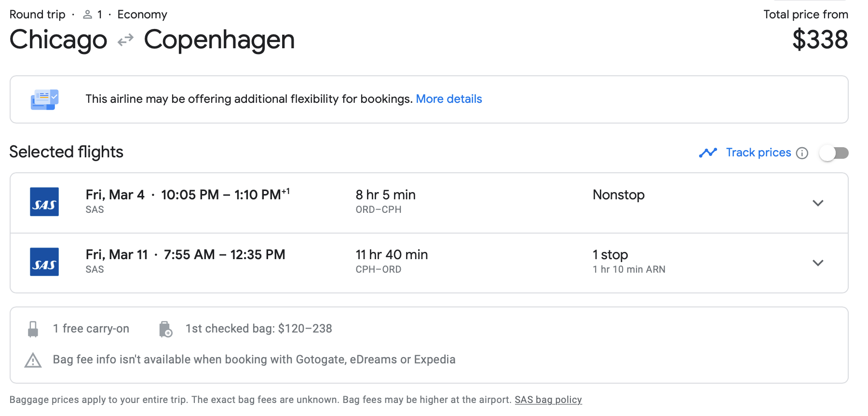Expand the Fri, Mar 4 outbound flight details

pyautogui.click(x=817, y=203)
